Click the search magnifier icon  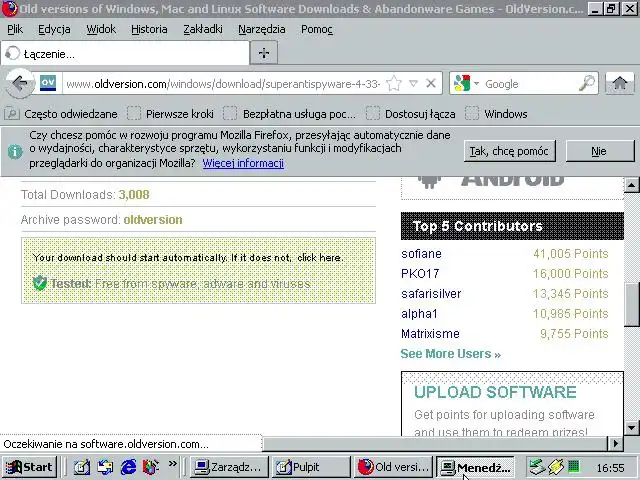[x=587, y=83]
